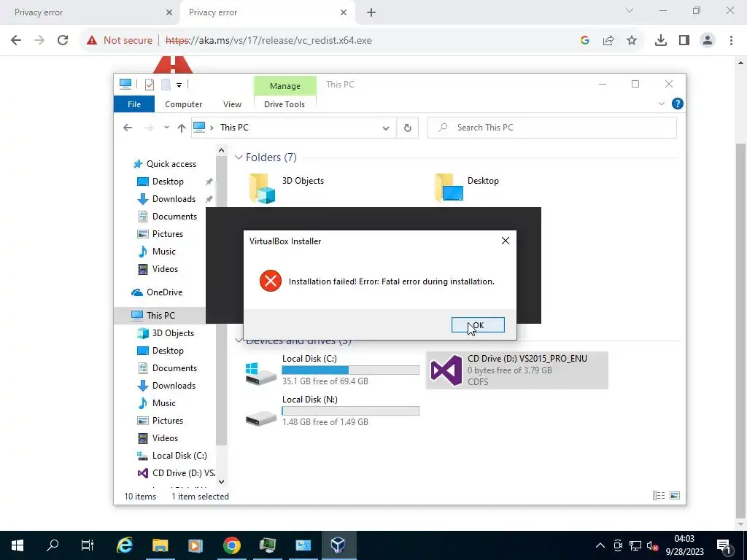Switch to first Privacy error tab
This screenshot has height=560, width=747.
pyautogui.click(x=89, y=12)
